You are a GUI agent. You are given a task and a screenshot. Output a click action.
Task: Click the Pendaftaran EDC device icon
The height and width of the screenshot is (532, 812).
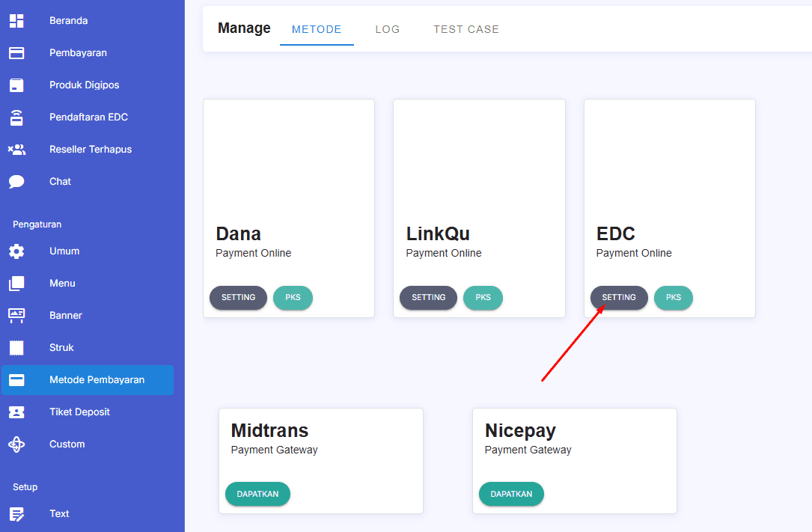point(16,117)
